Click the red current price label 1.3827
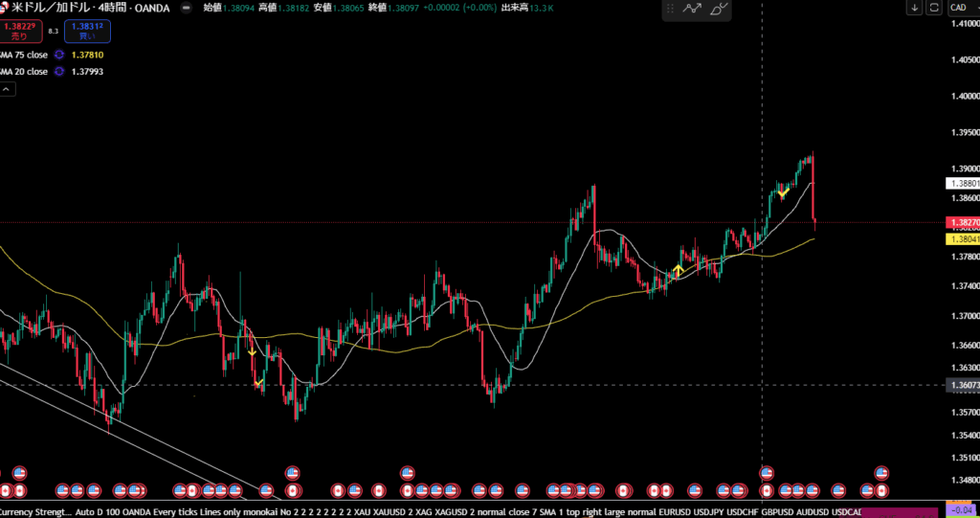 pyautogui.click(x=962, y=222)
